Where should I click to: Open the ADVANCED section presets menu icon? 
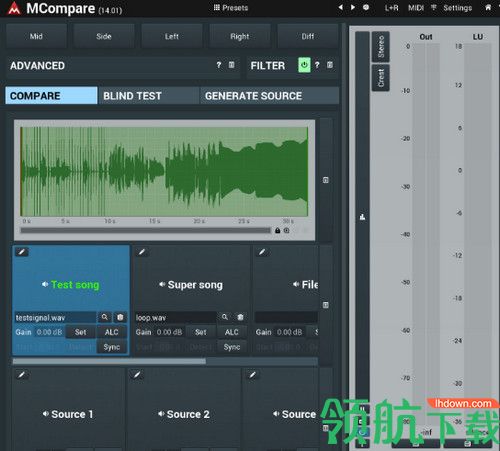coord(231,65)
